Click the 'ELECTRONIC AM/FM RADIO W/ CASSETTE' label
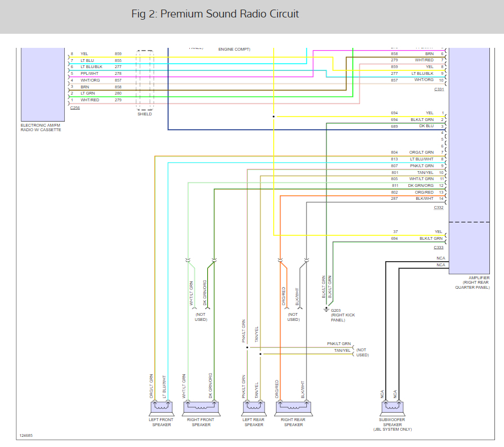Screen dimensions: 504x447 pyautogui.click(x=41, y=128)
